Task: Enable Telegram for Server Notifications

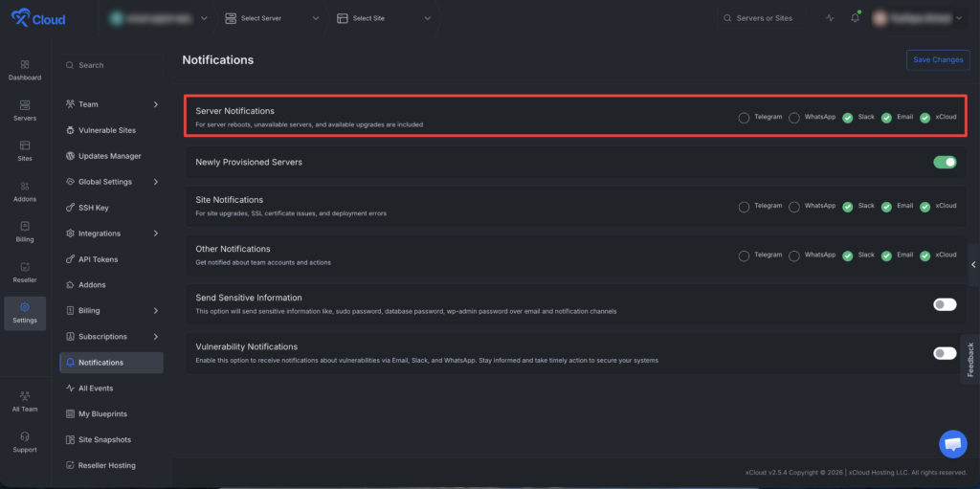Action: tap(744, 118)
